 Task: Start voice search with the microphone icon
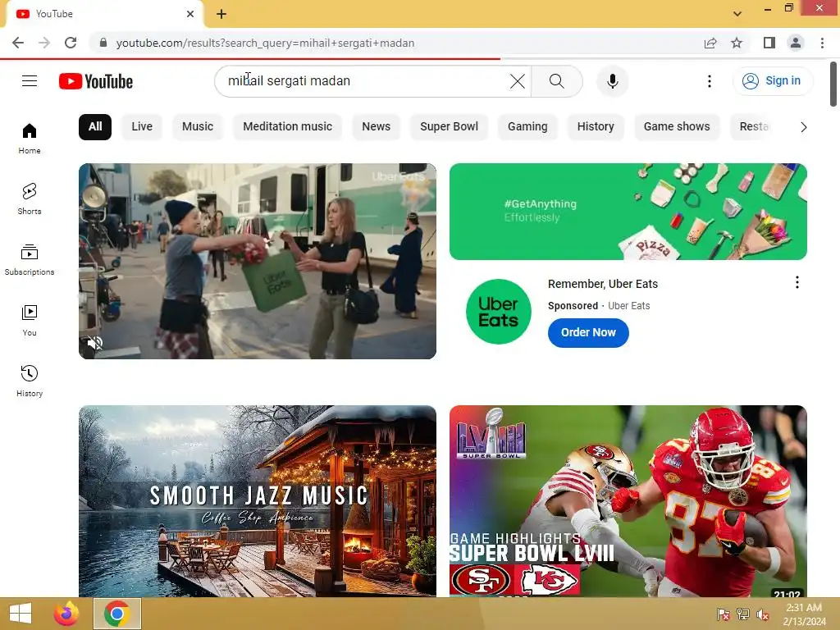612,81
